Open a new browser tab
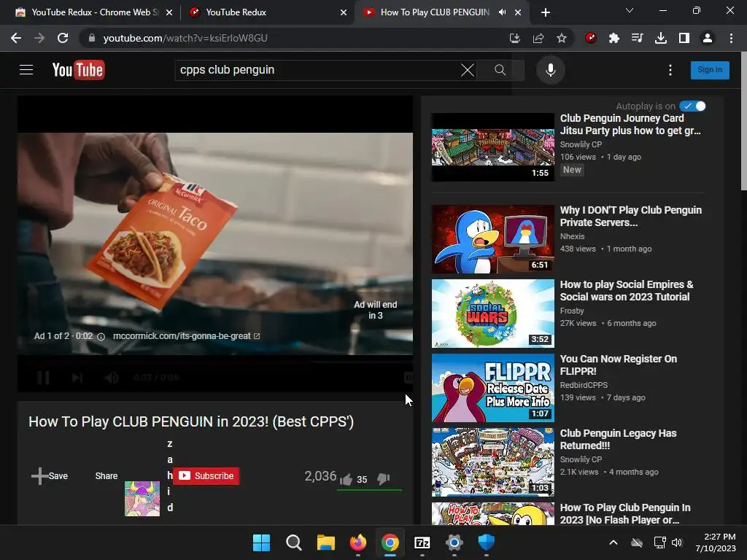This screenshot has height=560, width=747. [x=546, y=12]
